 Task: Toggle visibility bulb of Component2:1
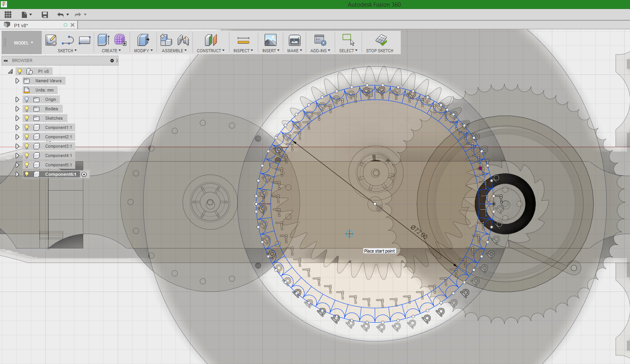tap(27, 137)
